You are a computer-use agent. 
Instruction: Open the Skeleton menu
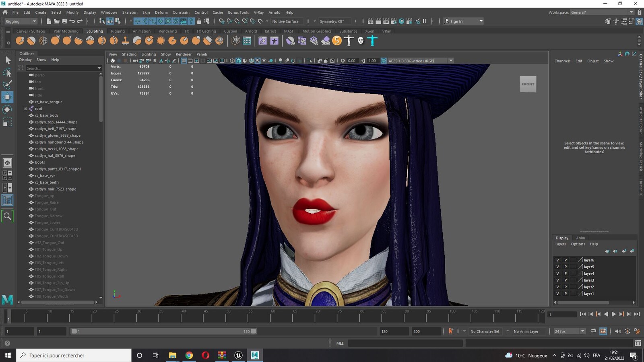coord(130,12)
